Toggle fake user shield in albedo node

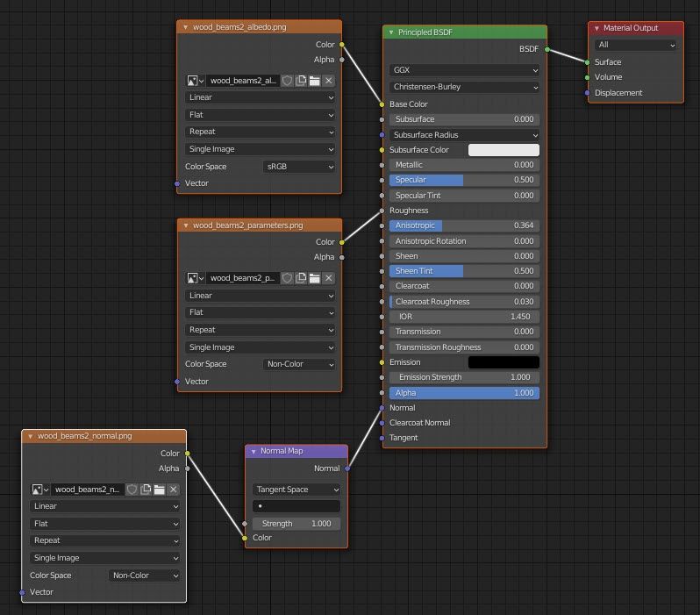(x=287, y=81)
